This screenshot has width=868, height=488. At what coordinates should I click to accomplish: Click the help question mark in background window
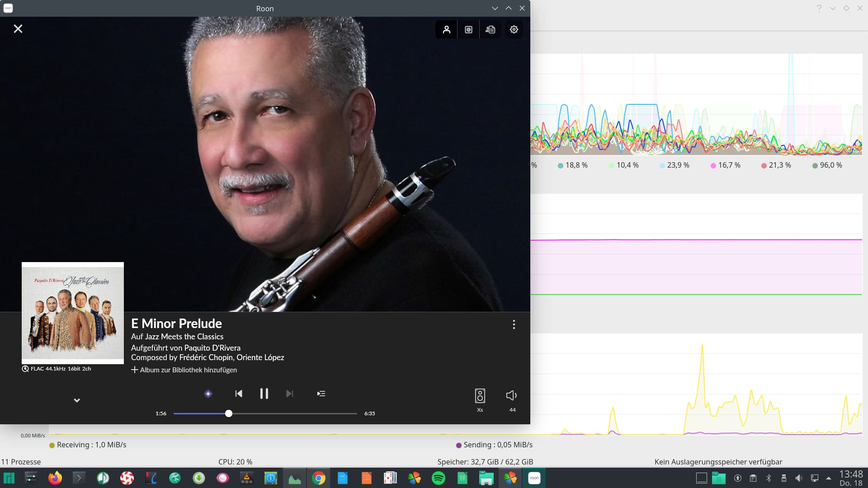(819, 8)
